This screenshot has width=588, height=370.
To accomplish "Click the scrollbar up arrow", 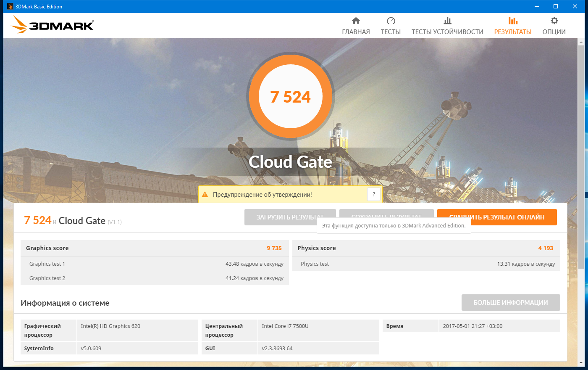I will (581, 41).
